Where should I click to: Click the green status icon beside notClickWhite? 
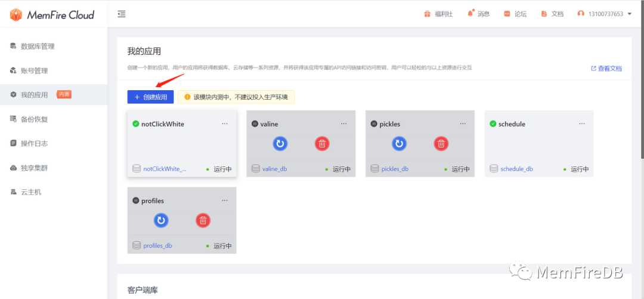click(x=135, y=124)
